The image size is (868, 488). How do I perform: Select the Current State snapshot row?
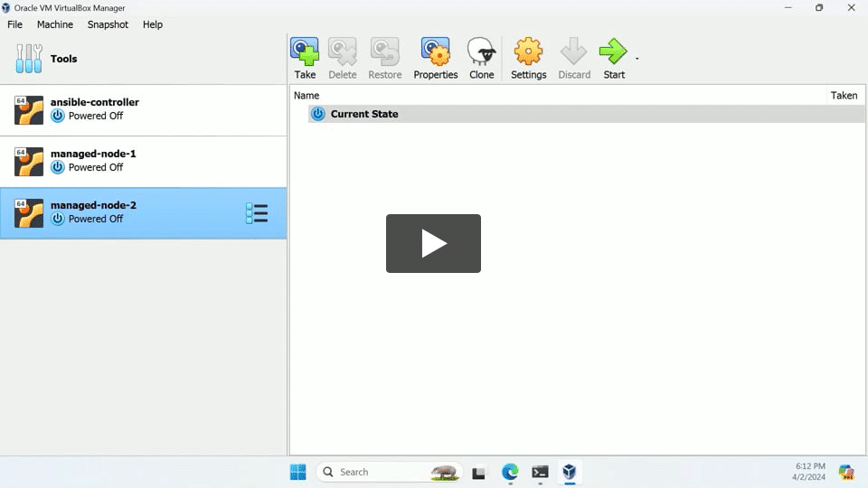364,114
